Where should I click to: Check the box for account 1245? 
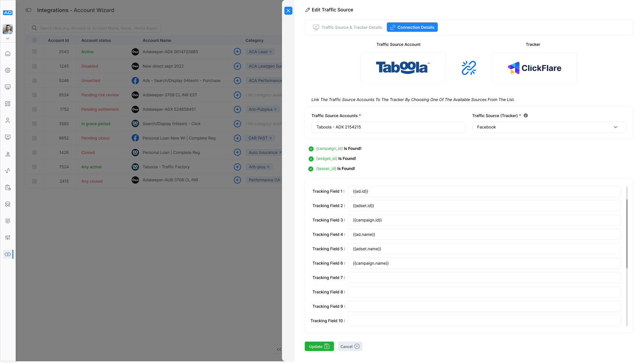click(x=34, y=66)
